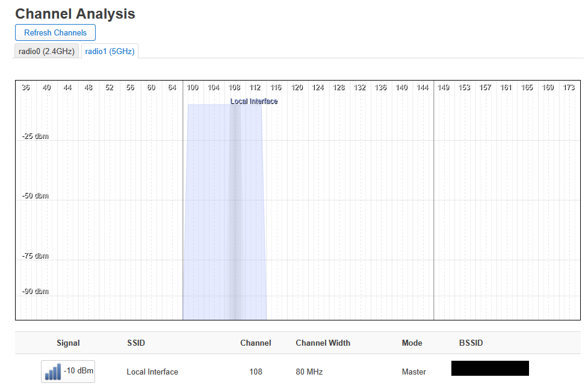Click the -10 dBm signal reading
The width and height of the screenshot is (588, 392).
[x=79, y=371]
